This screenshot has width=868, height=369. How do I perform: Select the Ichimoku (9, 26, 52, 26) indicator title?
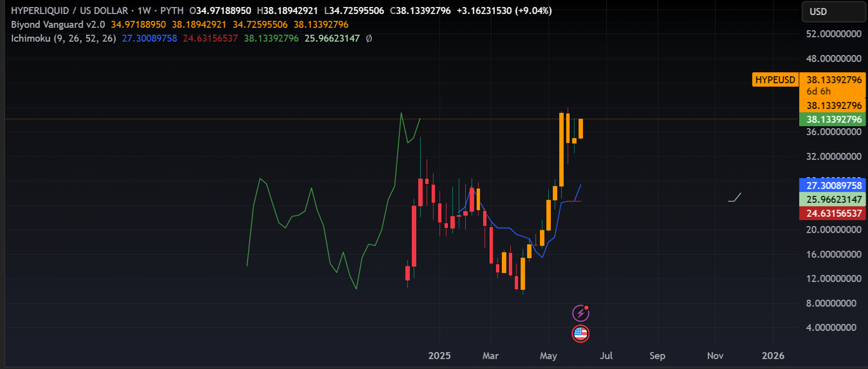[63, 38]
